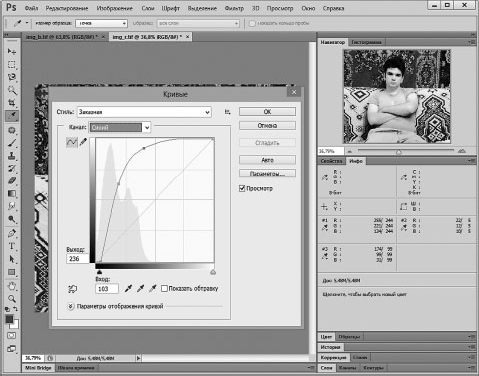This screenshot has width=479, height=376.
Task: Open the Канал channel dropdown
Action: tap(120, 127)
